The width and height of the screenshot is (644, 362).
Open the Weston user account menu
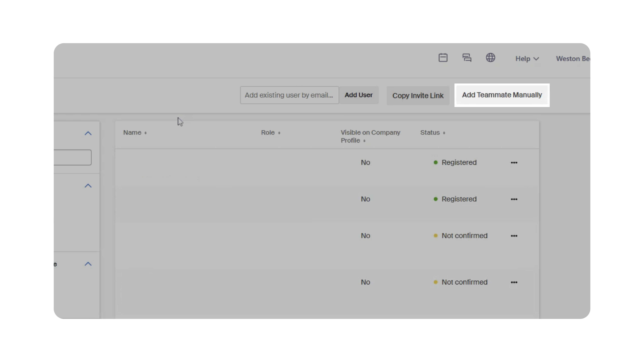click(573, 59)
